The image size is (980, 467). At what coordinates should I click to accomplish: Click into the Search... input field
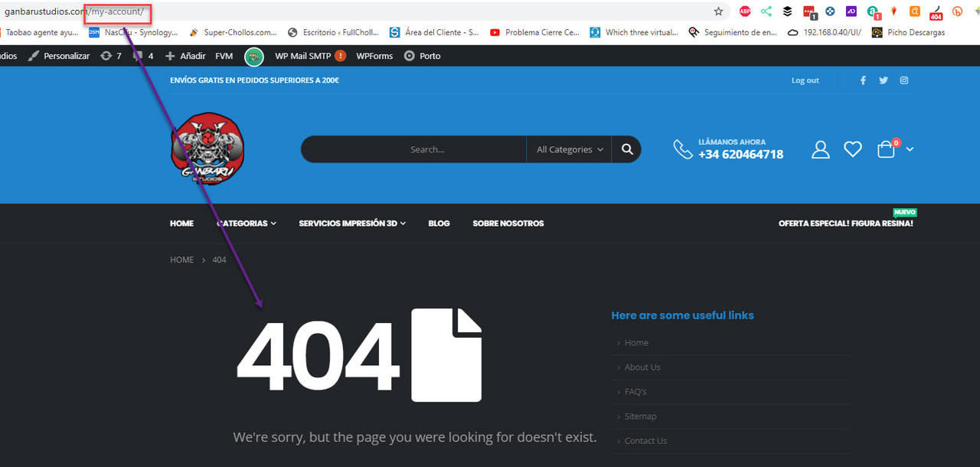tap(413, 149)
